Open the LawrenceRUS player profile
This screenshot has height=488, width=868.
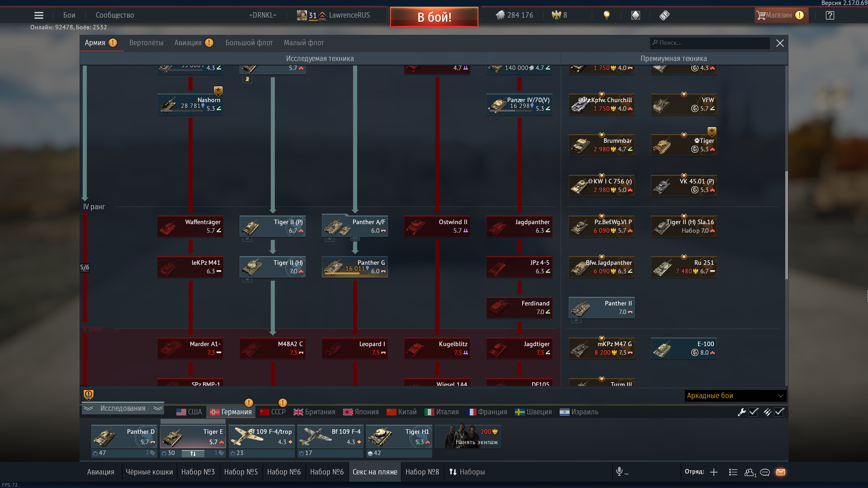pyautogui.click(x=349, y=15)
